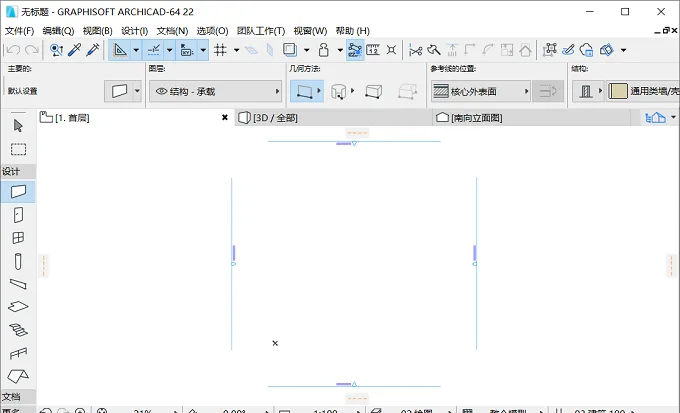Open wall default settings dialog button

[x=119, y=91]
